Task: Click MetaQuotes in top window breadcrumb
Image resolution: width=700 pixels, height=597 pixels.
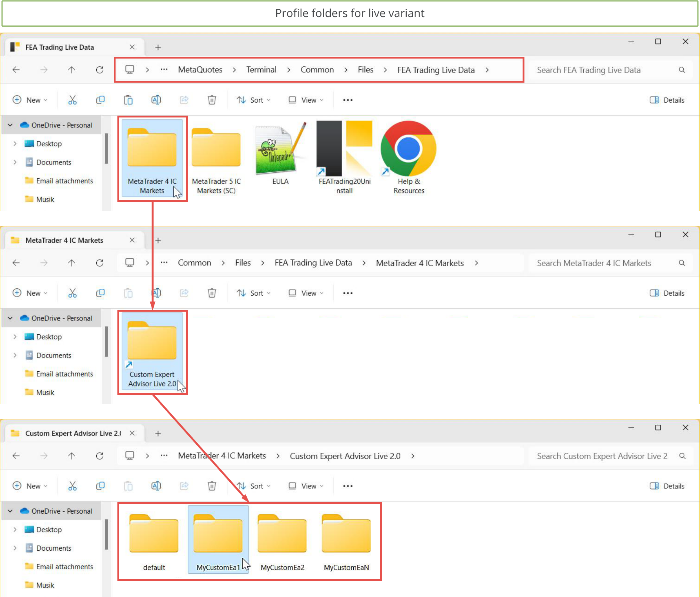Action: coord(200,70)
